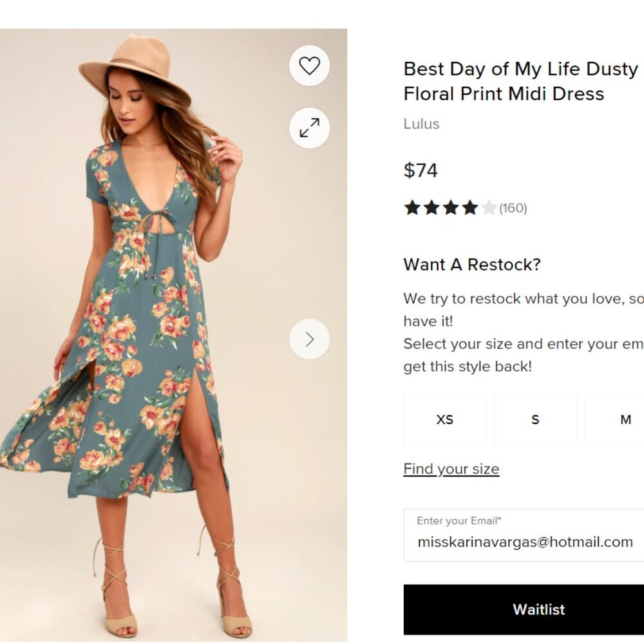This screenshot has height=644, width=644.
Task: Open the Find your size guide
Action: pyautogui.click(x=450, y=469)
